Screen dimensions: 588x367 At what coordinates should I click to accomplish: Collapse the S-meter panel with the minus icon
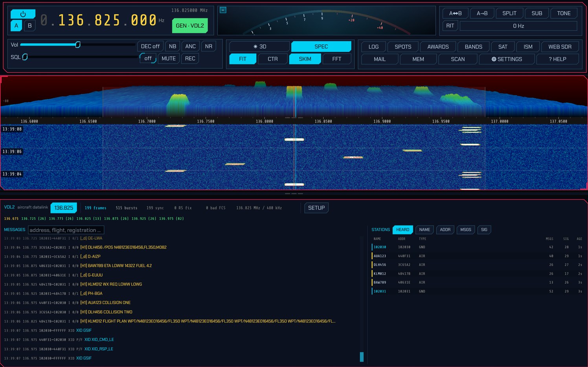(223, 10)
